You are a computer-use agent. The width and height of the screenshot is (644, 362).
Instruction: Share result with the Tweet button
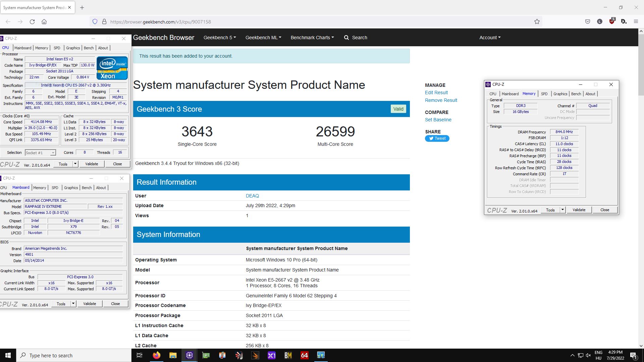pos(437,138)
